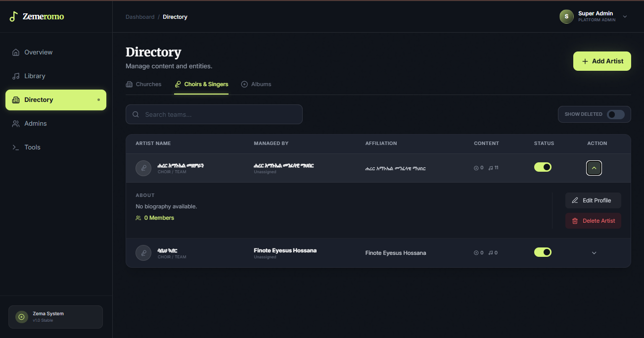
Task: Click the 'CONTENT' column header
Action: (487, 144)
